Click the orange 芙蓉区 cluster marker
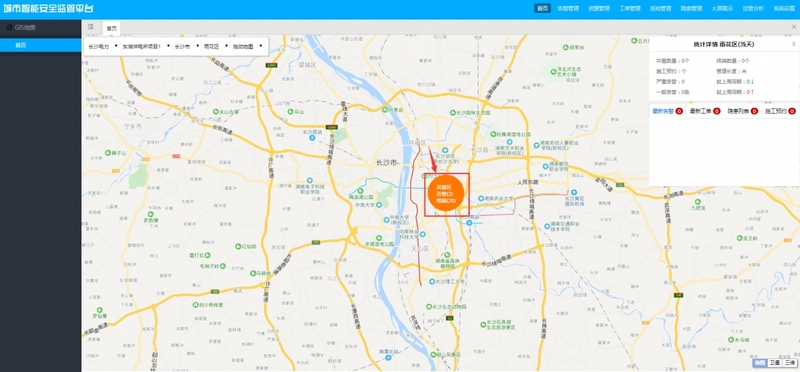The width and height of the screenshot is (800, 372). coord(445,194)
